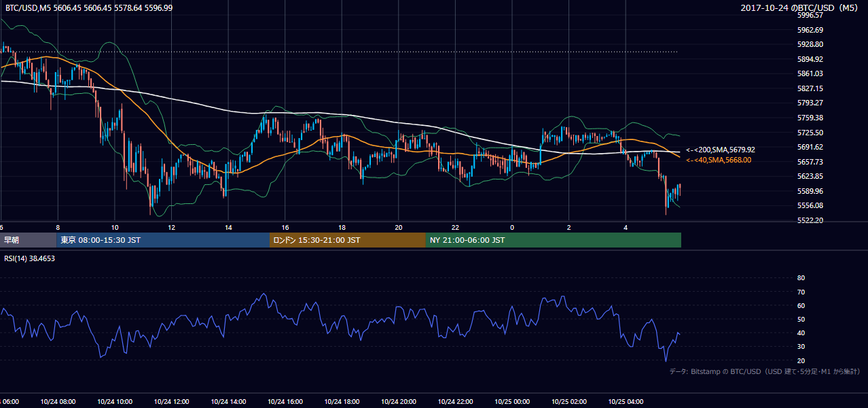The image size is (868, 408).
Task: Click the 10/24 08:00 time label
Action: point(58,402)
